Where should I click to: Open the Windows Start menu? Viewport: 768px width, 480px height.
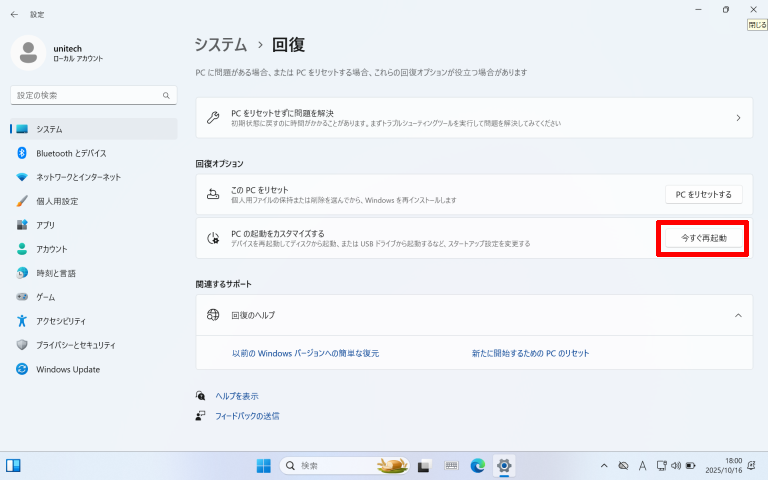click(x=264, y=466)
